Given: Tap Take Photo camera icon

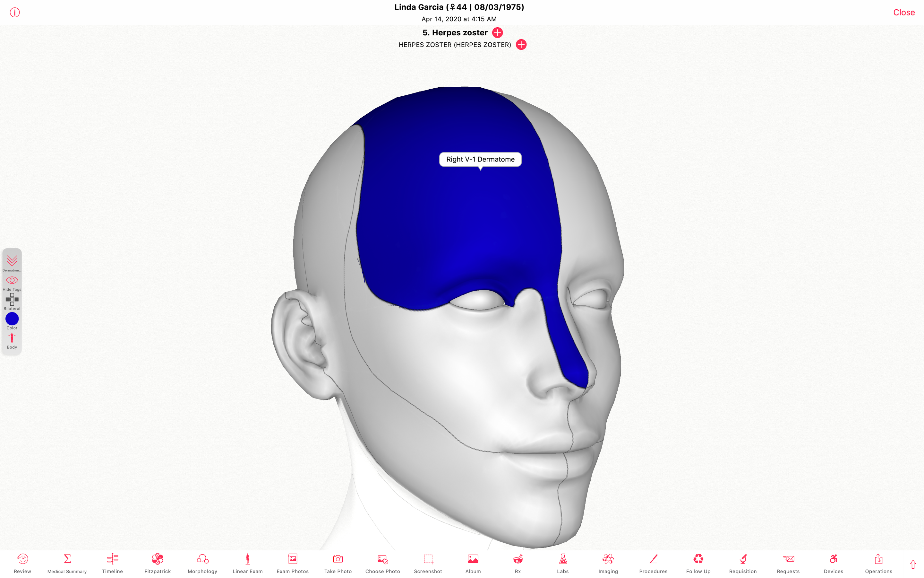Looking at the screenshot, I should (x=338, y=563).
